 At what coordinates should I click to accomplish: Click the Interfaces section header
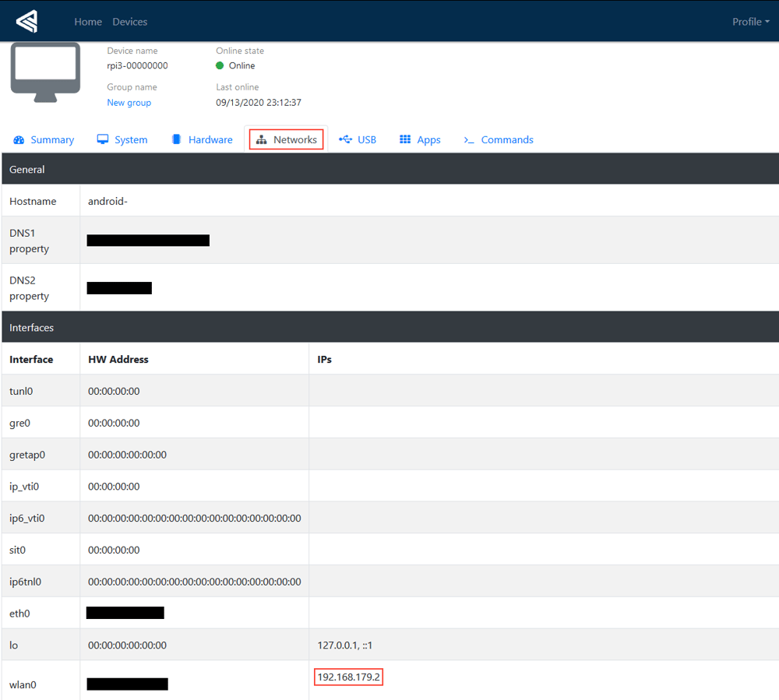(31, 328)
